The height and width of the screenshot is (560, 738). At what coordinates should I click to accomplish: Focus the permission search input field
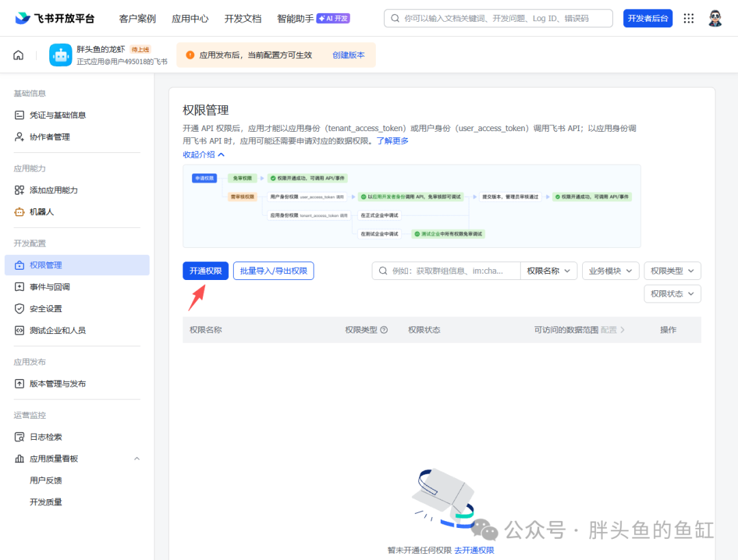point(446,271)
